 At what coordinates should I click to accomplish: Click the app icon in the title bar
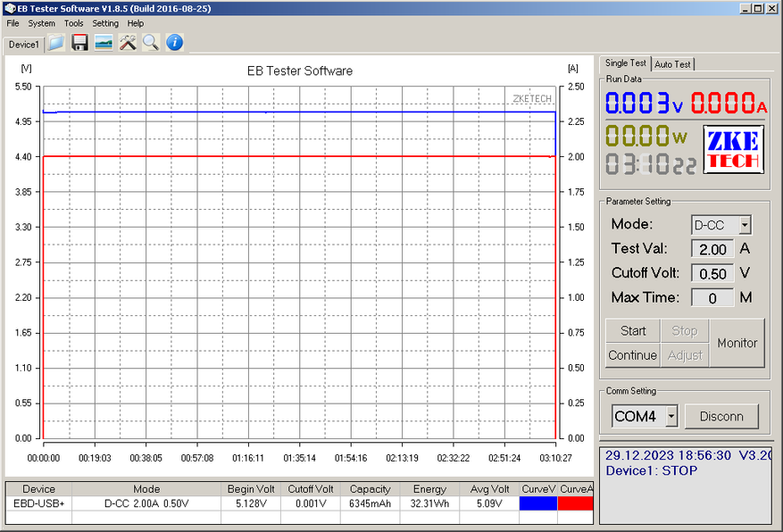pyautogui.click(x=9, y=8)
